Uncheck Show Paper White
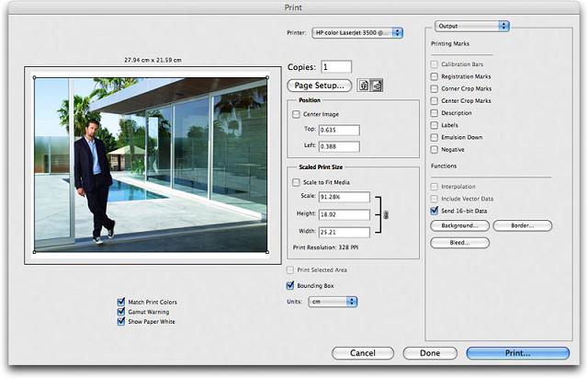 pos(121,321)
